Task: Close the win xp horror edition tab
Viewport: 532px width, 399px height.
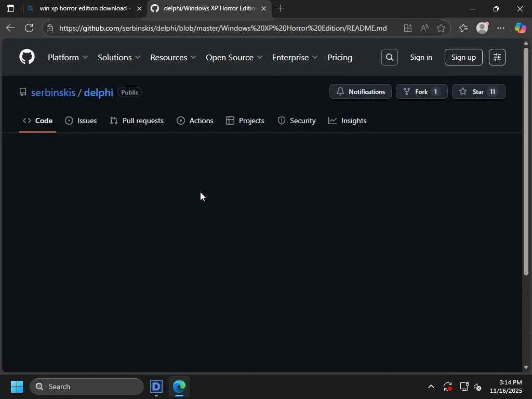Action: point(139,8)
